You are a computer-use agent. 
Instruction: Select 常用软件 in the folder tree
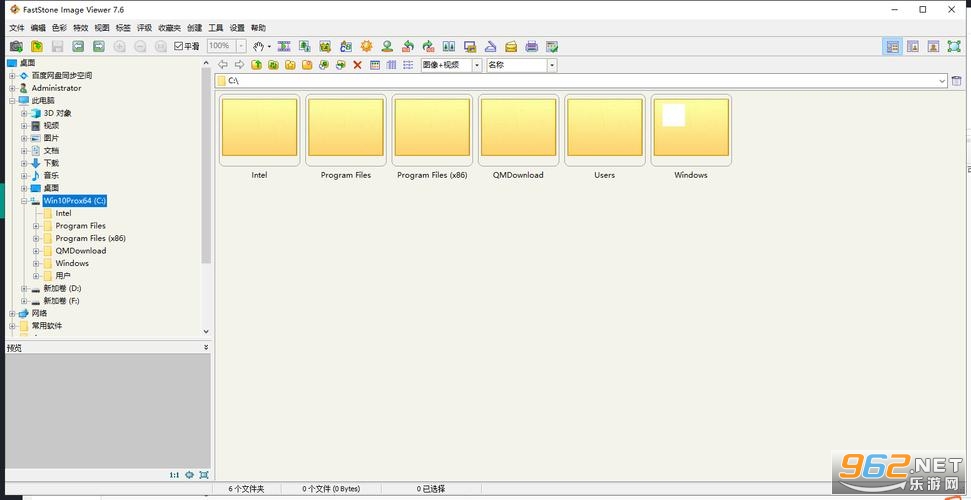pyautogui.click(x=47, y=325)
